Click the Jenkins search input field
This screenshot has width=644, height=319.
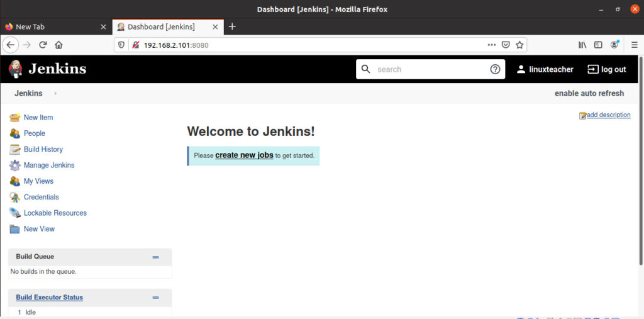tap(430, 69)
